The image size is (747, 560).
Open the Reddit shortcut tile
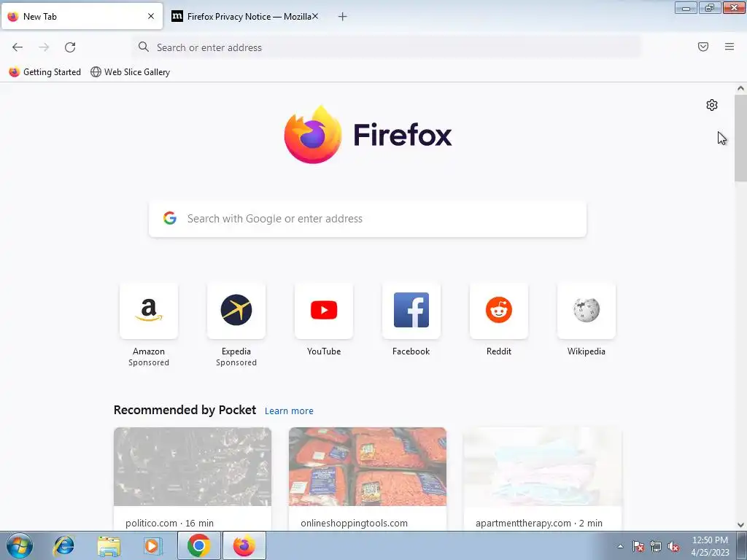click(x=499, y=311)
